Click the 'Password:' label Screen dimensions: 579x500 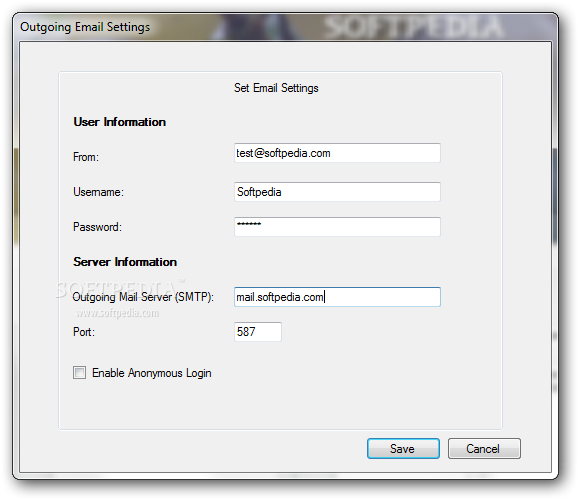(97, 227)
